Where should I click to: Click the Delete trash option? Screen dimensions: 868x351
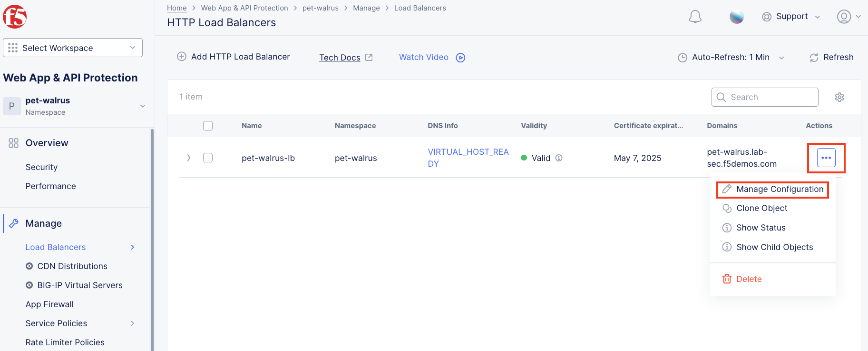tap(742, 279)
